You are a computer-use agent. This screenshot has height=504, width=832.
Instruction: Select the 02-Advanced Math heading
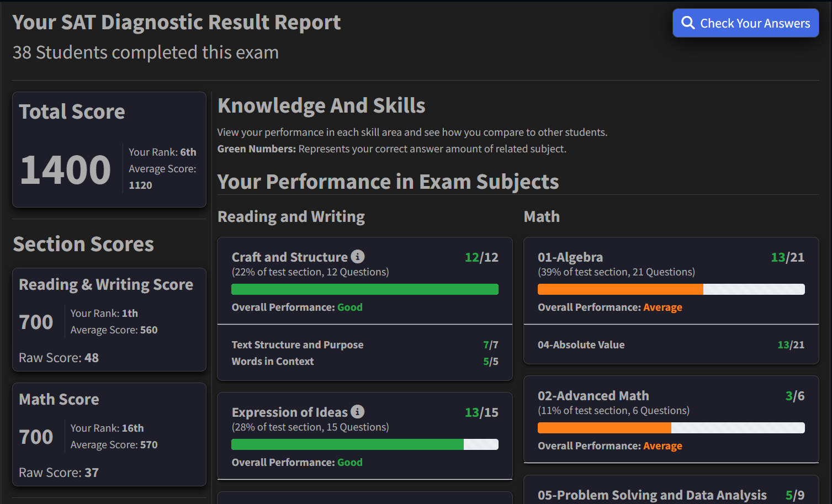pyautogui.click(x=593, y=396)
